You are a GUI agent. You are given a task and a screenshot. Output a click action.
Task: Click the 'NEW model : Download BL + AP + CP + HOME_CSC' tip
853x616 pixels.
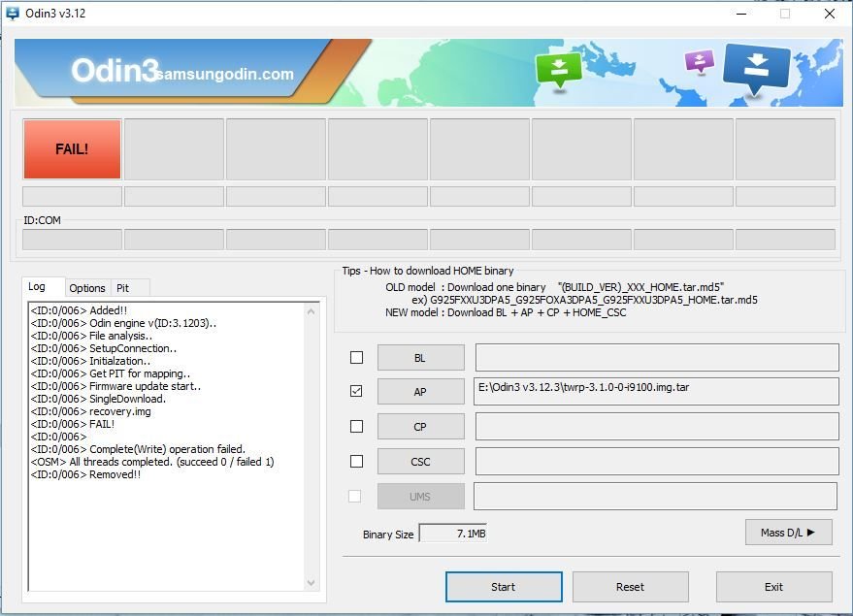(506, 312)
